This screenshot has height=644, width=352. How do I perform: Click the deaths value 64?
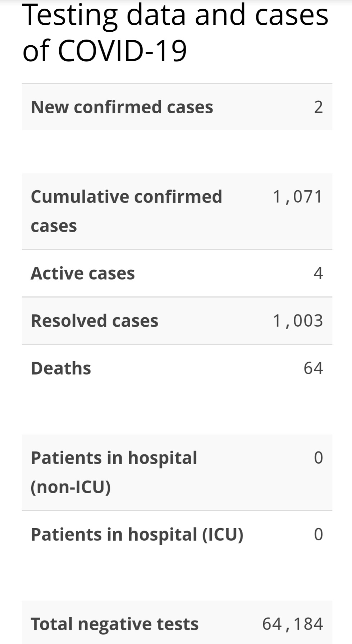[x=313, y=368]
